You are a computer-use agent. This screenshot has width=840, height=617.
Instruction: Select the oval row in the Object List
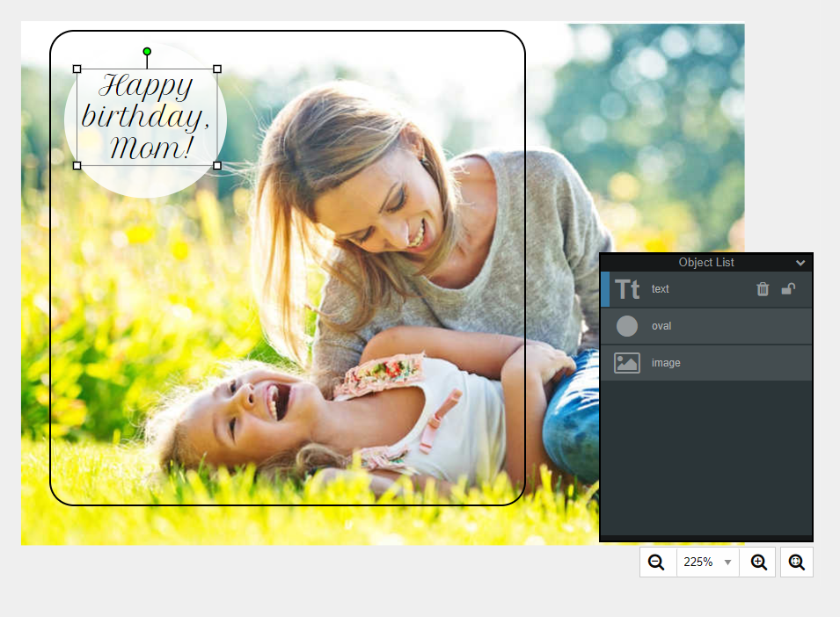pos(706,326)
